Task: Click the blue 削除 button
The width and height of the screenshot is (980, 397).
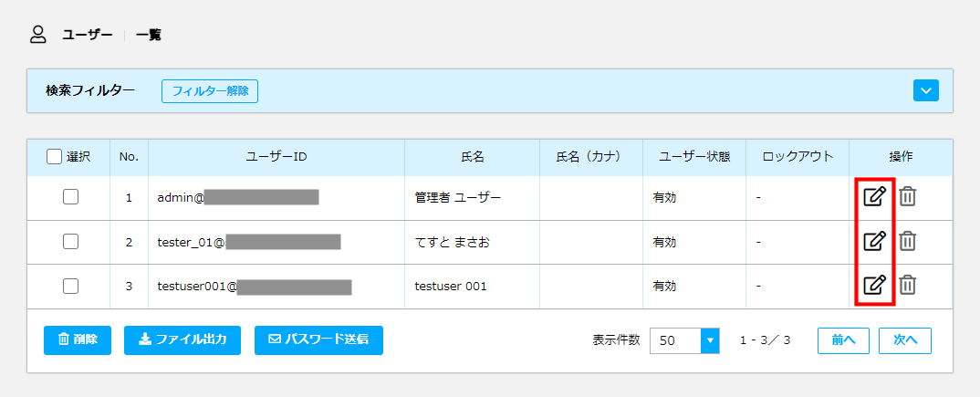Action: [x=78, y=340]
